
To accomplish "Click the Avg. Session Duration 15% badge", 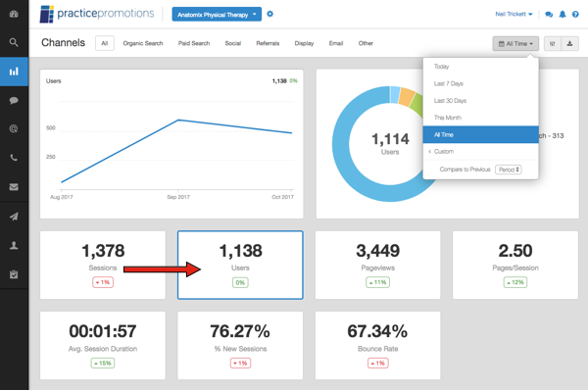I will click(103, 363).
